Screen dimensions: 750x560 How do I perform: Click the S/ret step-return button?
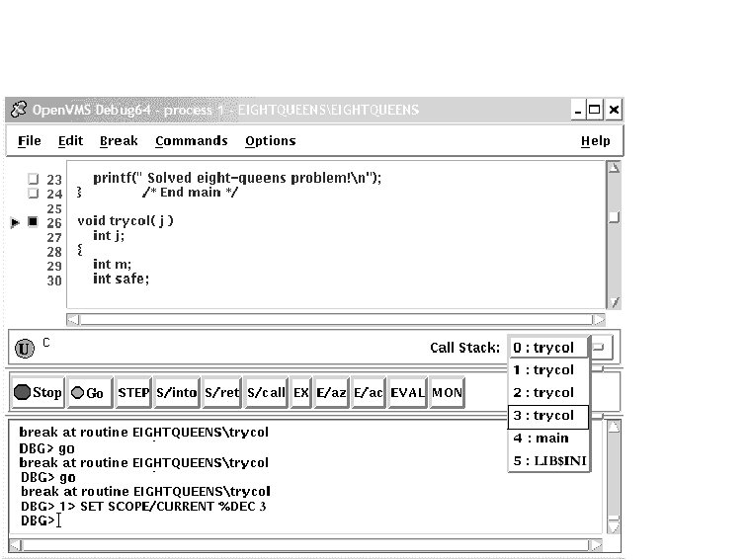[x=222, y=393]
